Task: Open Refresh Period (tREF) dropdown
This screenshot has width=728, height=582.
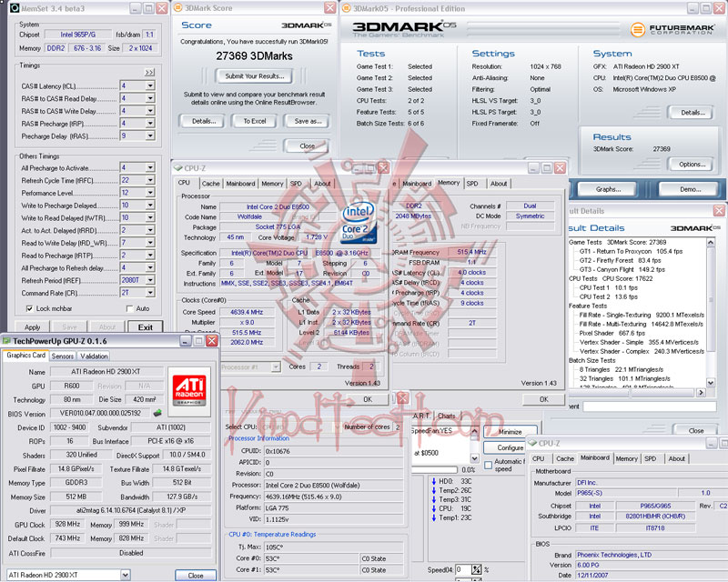Action: pyautogui.click(x=150, y=280)
